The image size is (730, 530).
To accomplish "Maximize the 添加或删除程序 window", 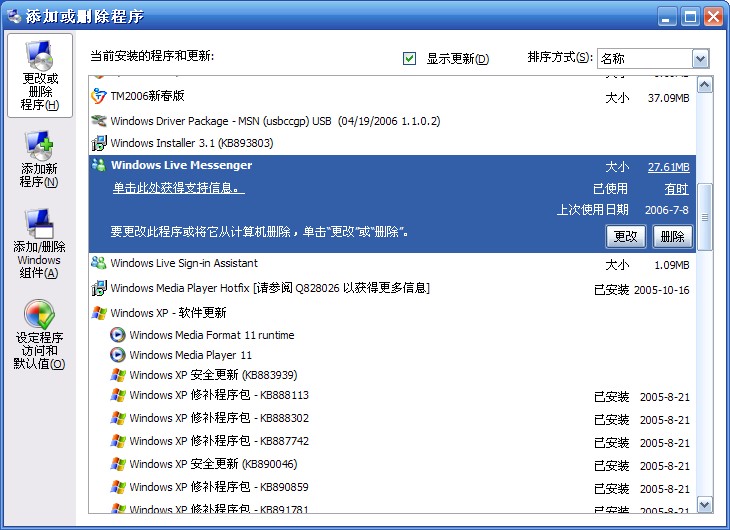I will (x=690, y=17).
